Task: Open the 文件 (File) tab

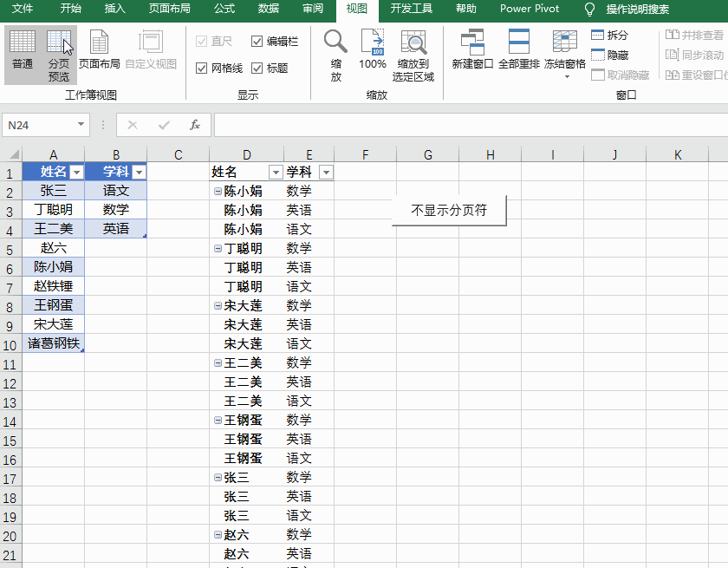Action: point(23,9)
